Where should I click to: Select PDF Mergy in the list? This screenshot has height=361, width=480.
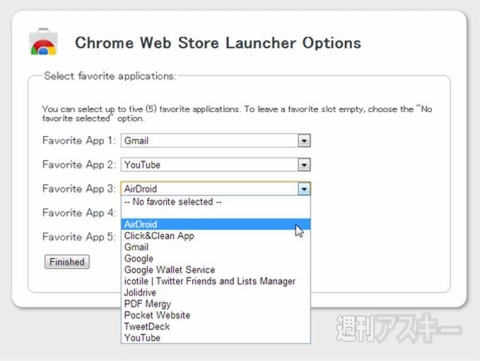click(216, 304)
